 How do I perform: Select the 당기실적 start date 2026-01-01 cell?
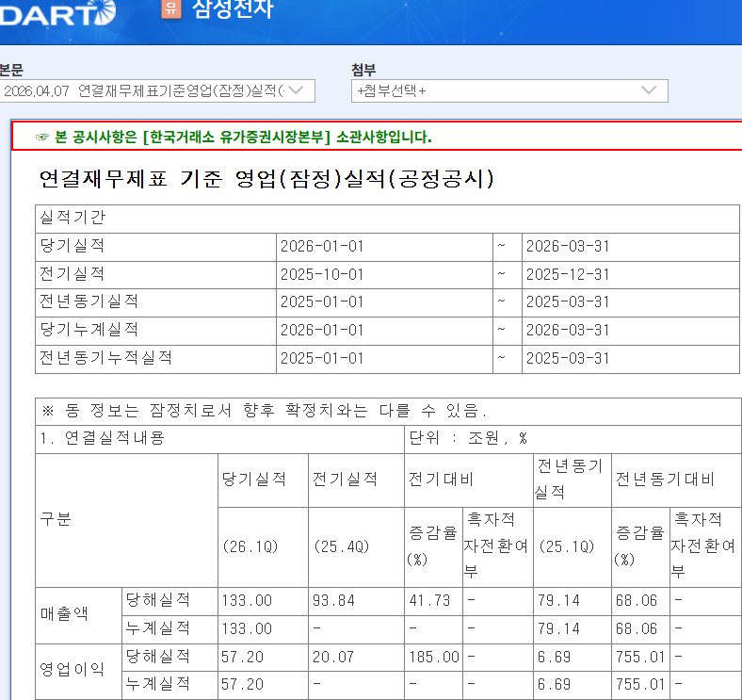322,247
